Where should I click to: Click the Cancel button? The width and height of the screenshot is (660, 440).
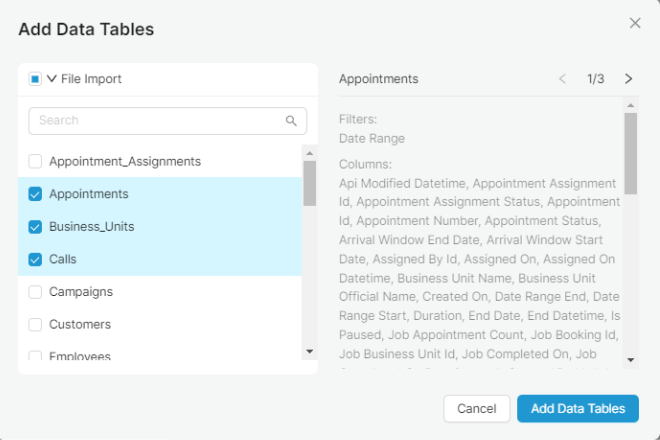pyautogui.click(x=476, y=408)
